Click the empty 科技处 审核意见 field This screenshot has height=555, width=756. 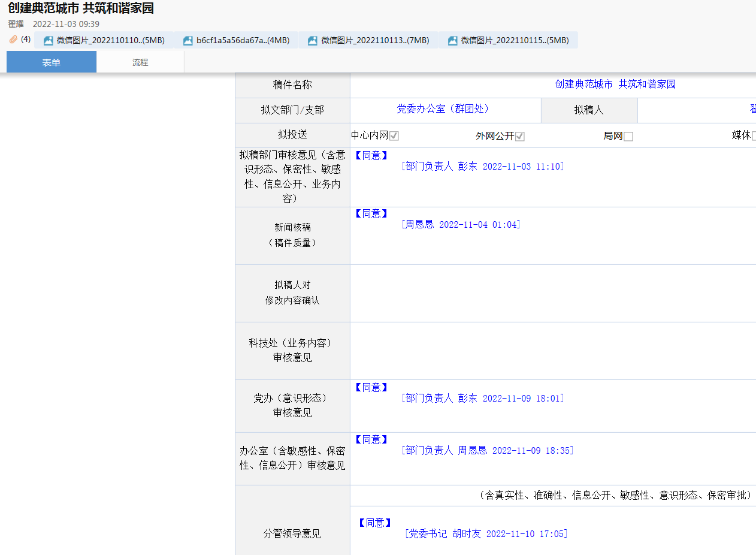point(552,351)
